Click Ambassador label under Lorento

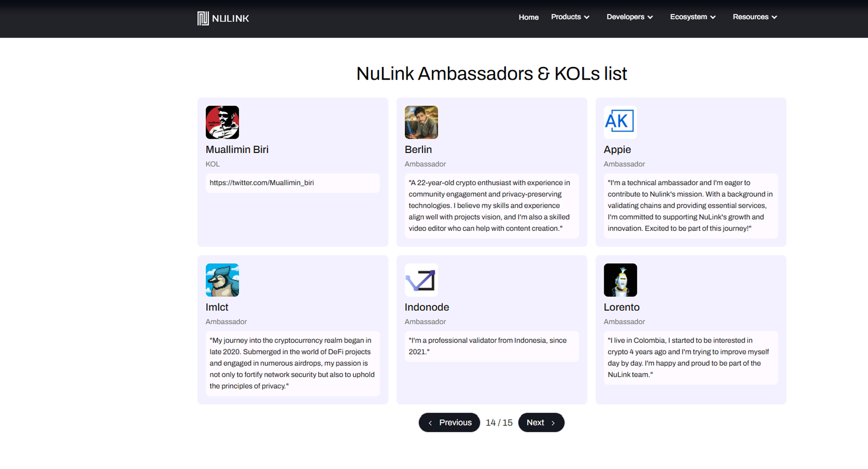[624, 322]
